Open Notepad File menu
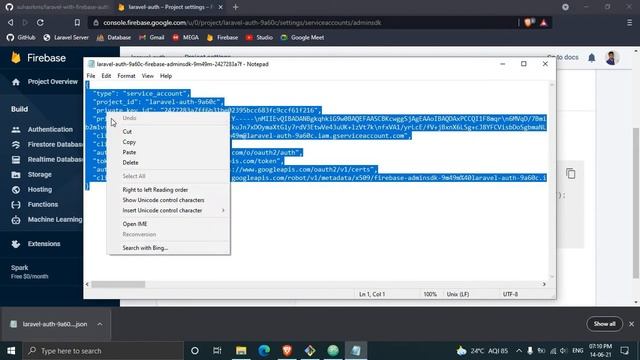 point(91,76)
